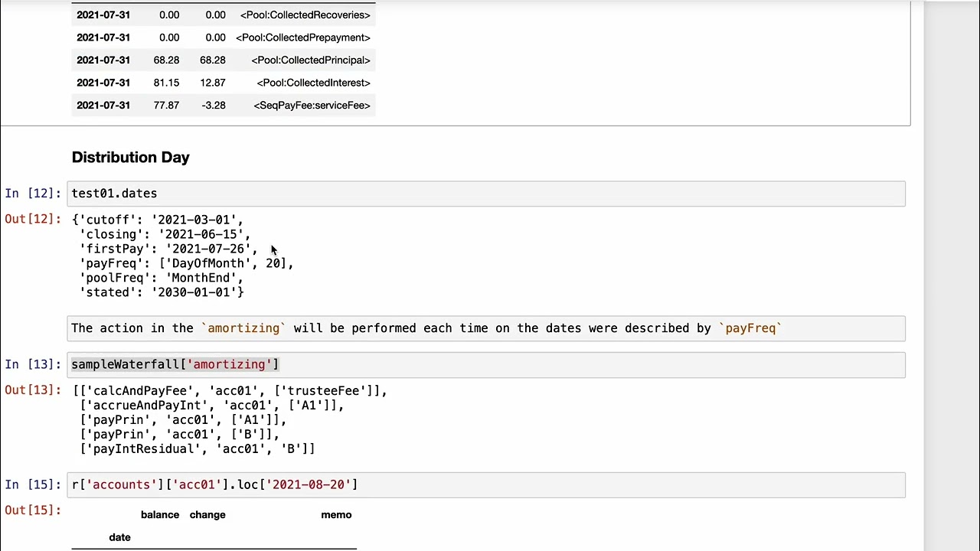Click the 'payFreq': ['DayOfMonth', 20] line
Viewport: 980px width, 551px height.
186,263
